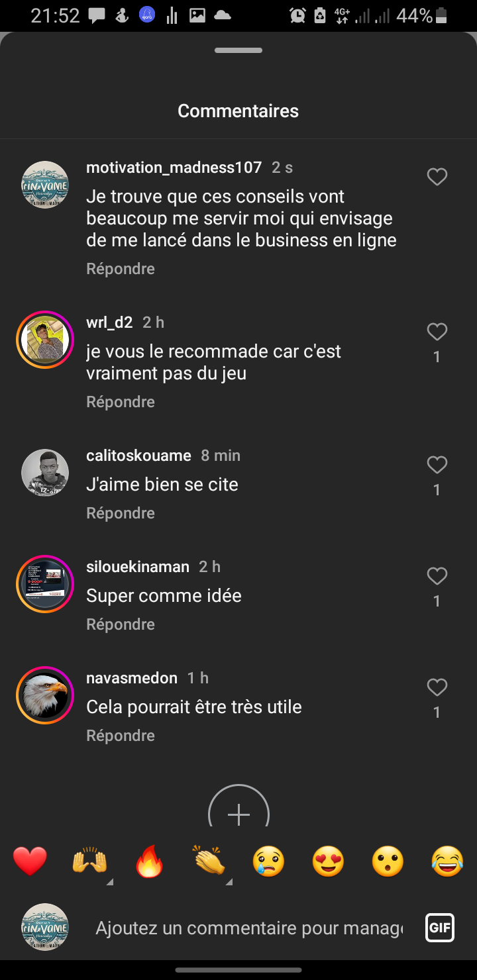Insert red heart emoji reaction
This screenshot has width=477, height=980.
pyautogui.click(x=30, y=862)
